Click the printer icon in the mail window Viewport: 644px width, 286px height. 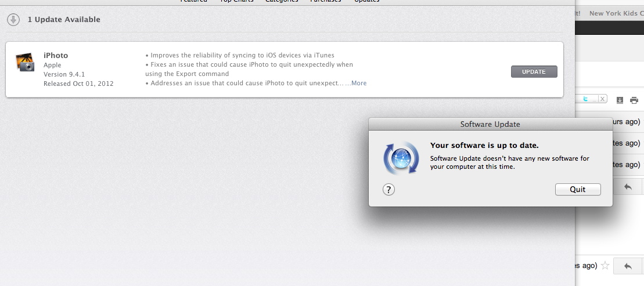[x=634, y=100]
